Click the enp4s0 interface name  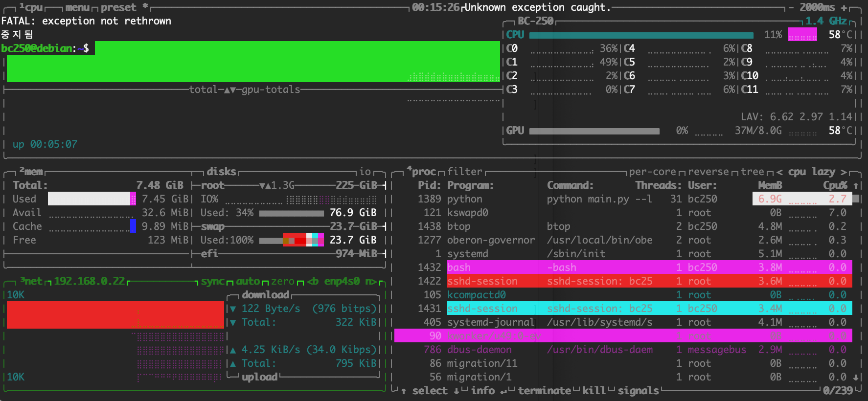pyautogui.click(x=342, y=281)
